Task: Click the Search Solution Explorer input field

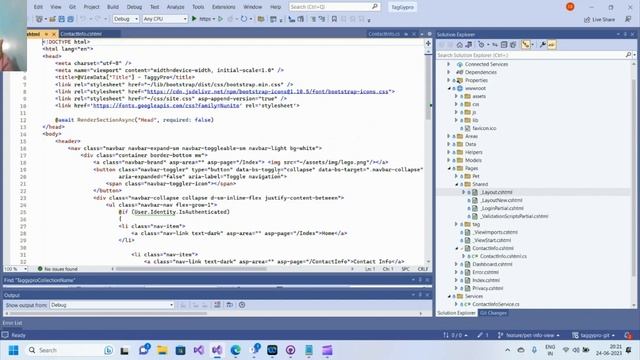Action: coord(530,55)
